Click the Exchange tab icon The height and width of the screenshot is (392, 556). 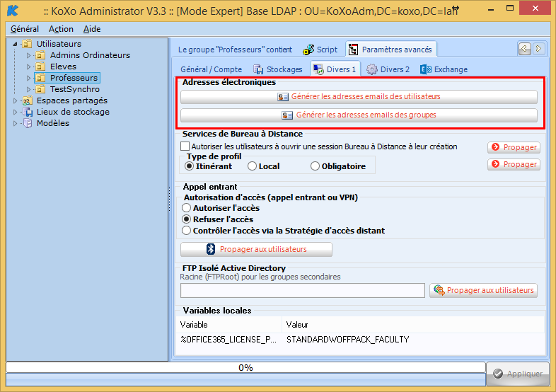(426, 69)
